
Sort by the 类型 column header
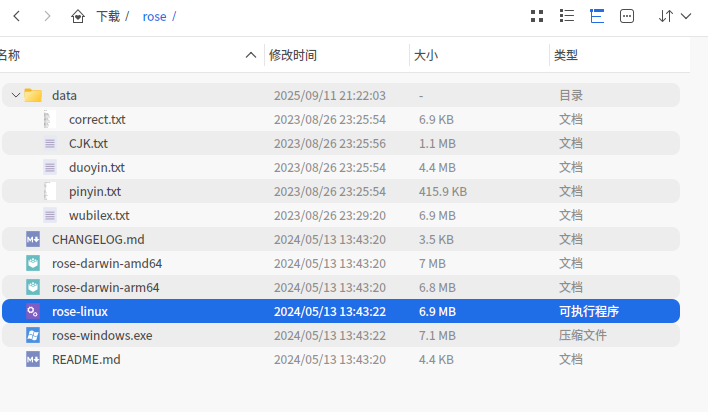click(x=566, y=55)
